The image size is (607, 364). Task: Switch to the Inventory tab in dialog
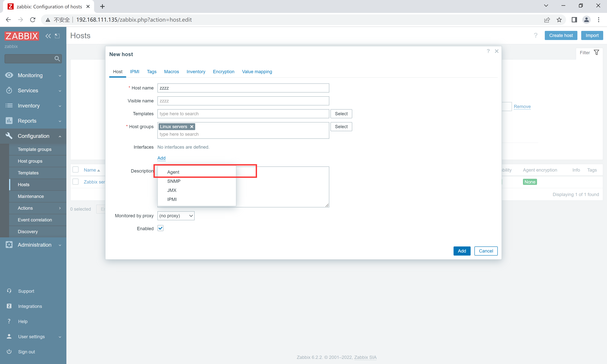[x=196, y=72]
